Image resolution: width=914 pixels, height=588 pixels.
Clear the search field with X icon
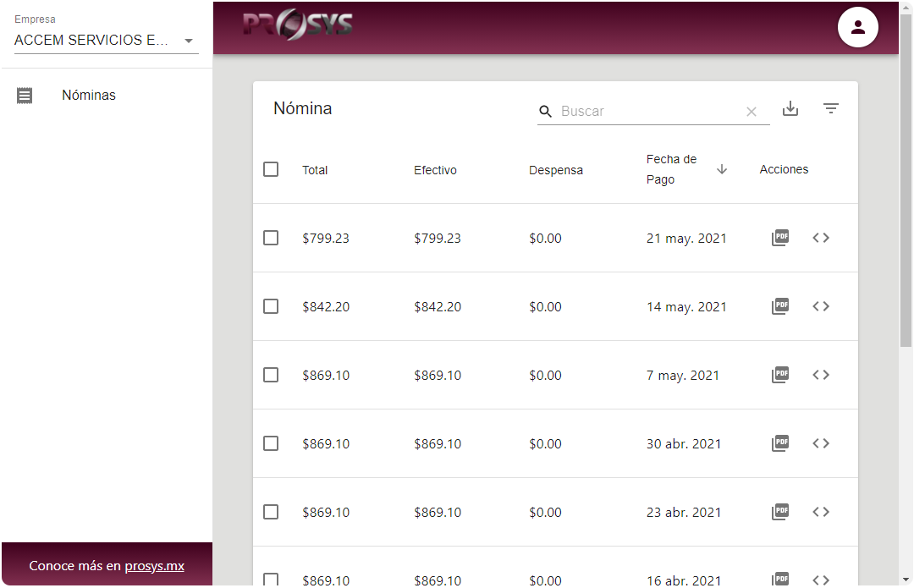click(751, 112)
